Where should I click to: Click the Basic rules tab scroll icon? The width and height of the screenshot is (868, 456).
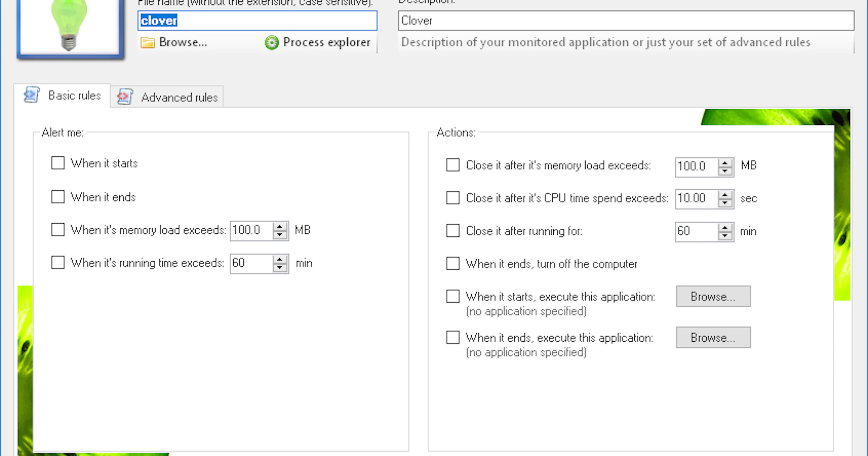32,95
